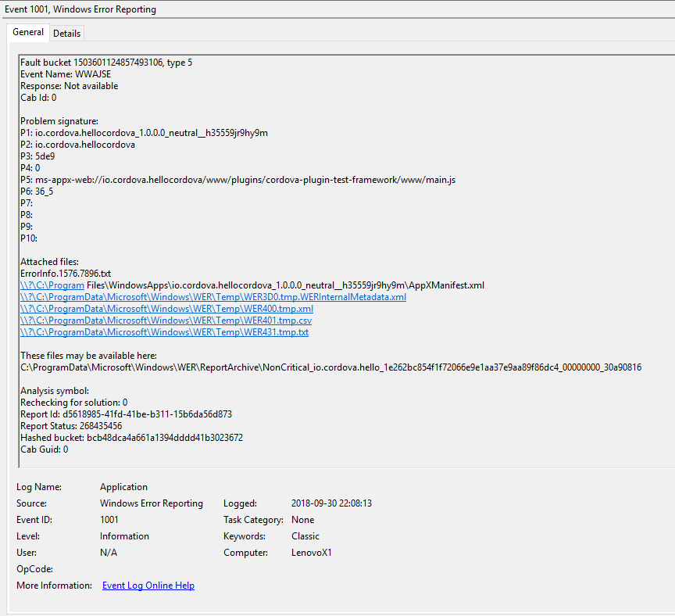Click the More Information: label
The image size is (675, 616).
click(54, 586)
